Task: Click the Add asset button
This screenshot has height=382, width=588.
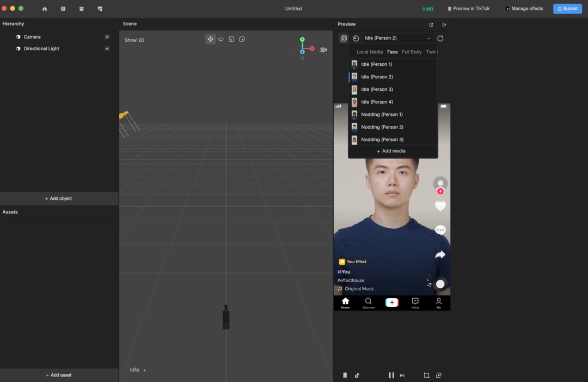Action: coord(59,375)
